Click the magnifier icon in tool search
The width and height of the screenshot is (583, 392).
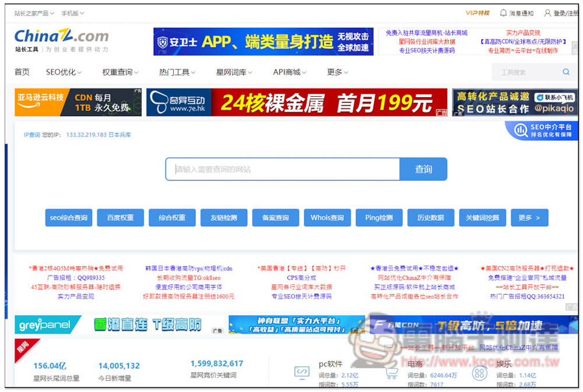point(566,72)
